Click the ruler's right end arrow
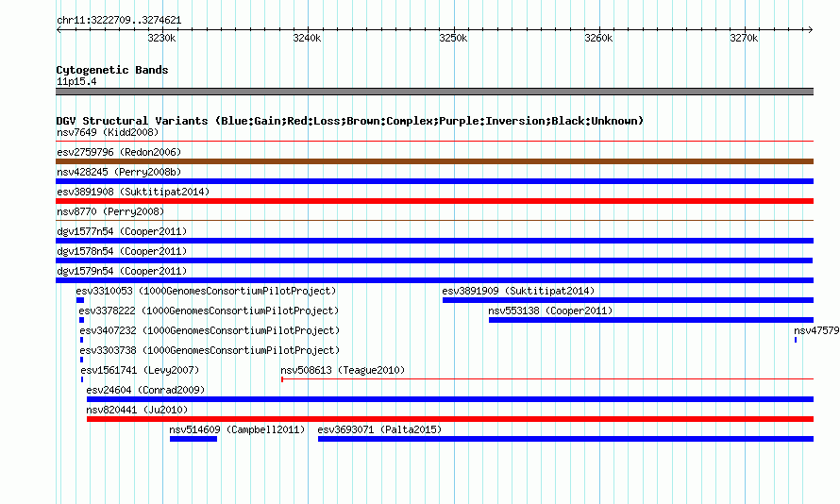The width and height of the screenshot is (840, 504). click(x=811, y=29)
